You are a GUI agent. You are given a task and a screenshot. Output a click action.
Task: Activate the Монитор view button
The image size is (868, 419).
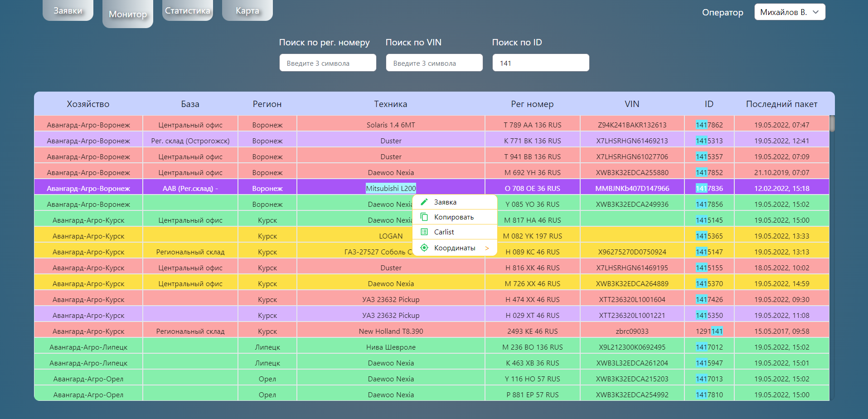tap(127, 14)
